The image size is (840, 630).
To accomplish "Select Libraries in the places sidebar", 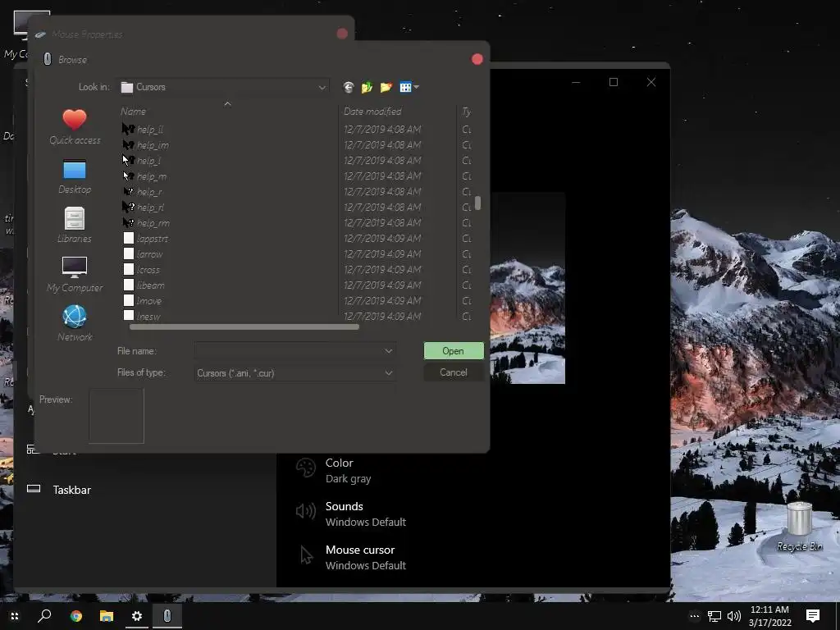I will [75, 226].
